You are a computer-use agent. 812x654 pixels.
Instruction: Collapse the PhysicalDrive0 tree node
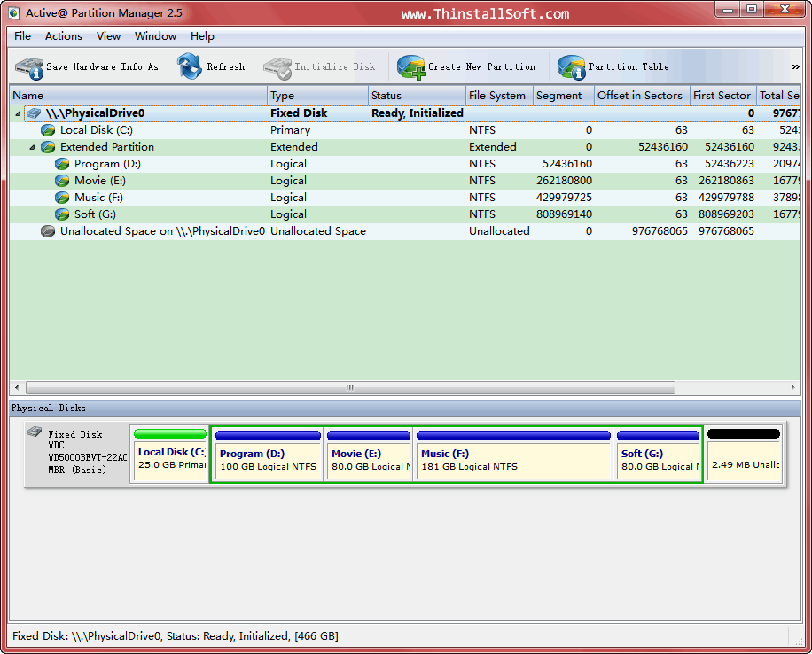tap(18, 113)
